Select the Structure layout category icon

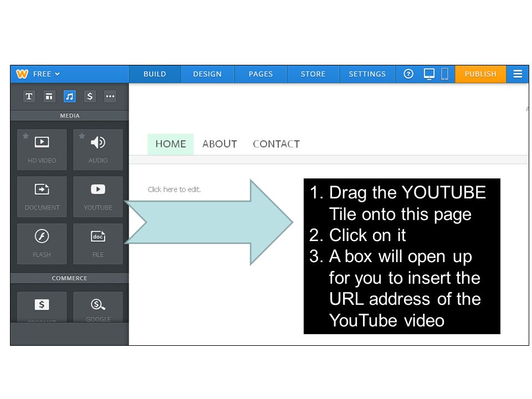[x=49, y=96]
